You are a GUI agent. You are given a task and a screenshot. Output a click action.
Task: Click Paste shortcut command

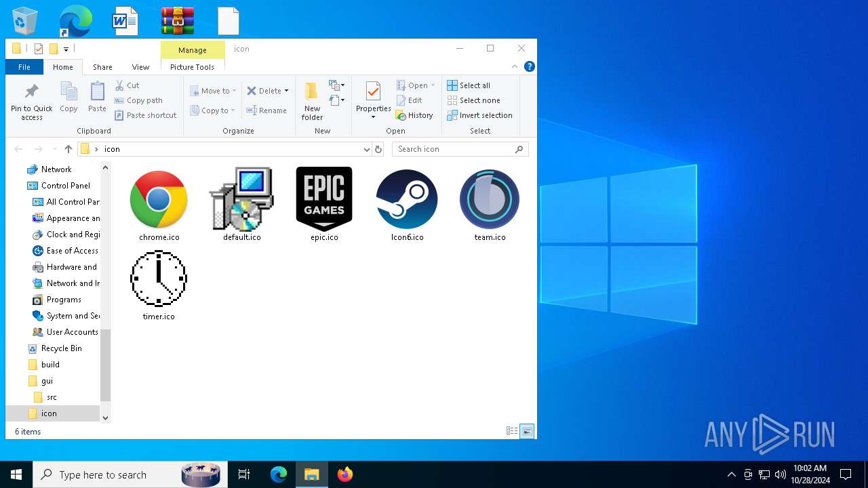[x=145, y=115]
